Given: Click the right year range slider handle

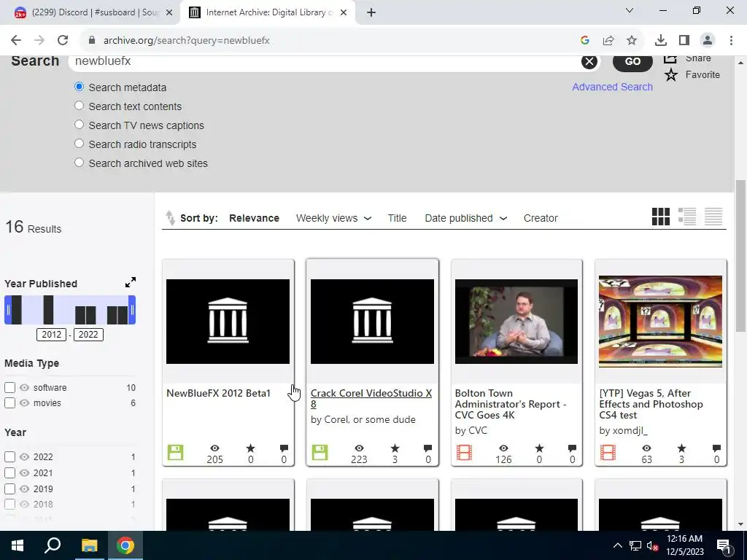Looking at the screenshot, I should [x=132, y=310].
